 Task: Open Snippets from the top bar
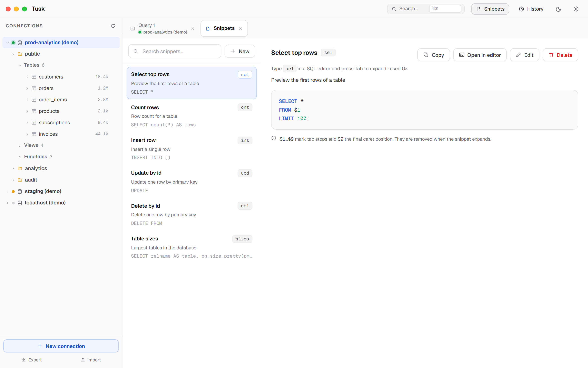490,9
